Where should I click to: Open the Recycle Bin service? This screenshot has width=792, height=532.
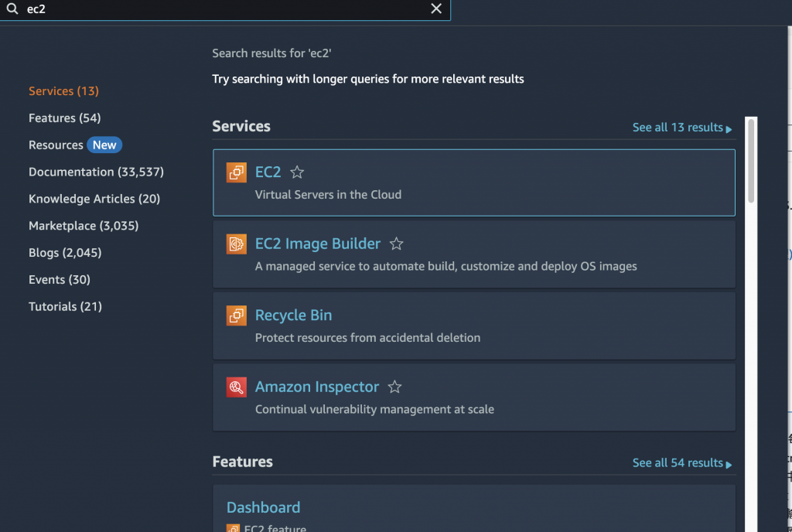pos(293,315)
